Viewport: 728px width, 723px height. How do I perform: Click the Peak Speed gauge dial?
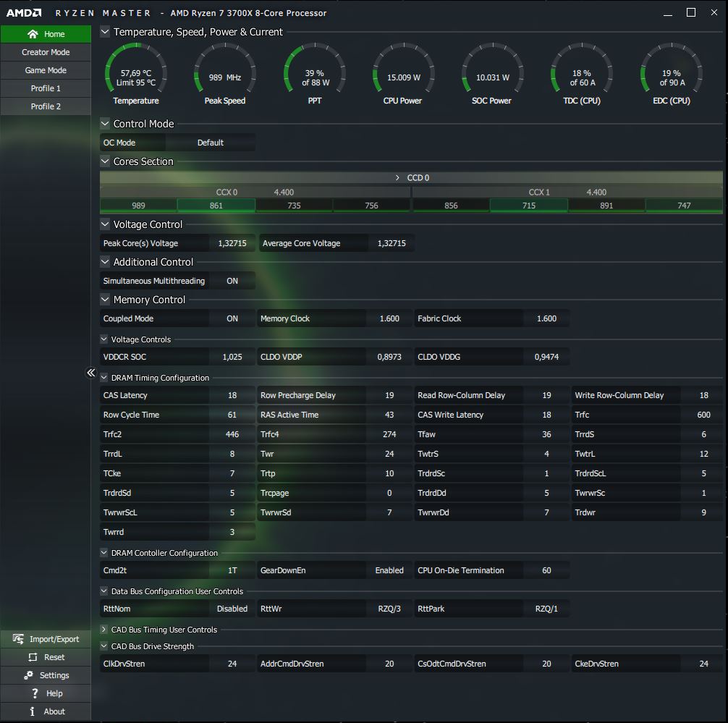(225, 68)
